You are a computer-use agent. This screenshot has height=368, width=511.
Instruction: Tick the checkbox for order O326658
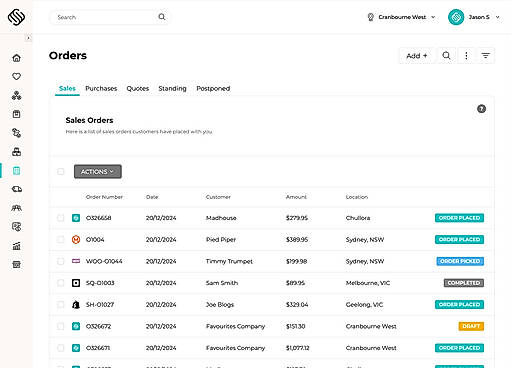(61, 218)
